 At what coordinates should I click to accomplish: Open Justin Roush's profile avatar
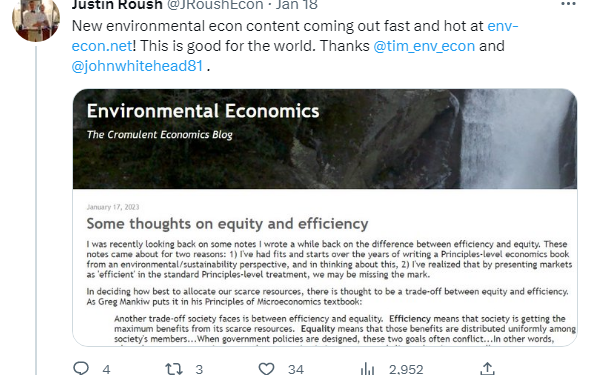point(36,19)
